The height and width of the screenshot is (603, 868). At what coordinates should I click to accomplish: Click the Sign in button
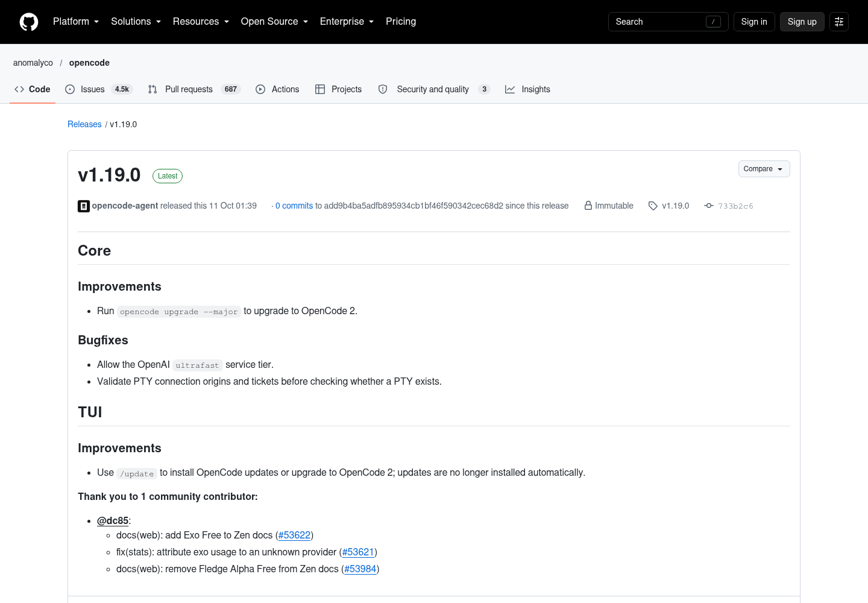754,22
